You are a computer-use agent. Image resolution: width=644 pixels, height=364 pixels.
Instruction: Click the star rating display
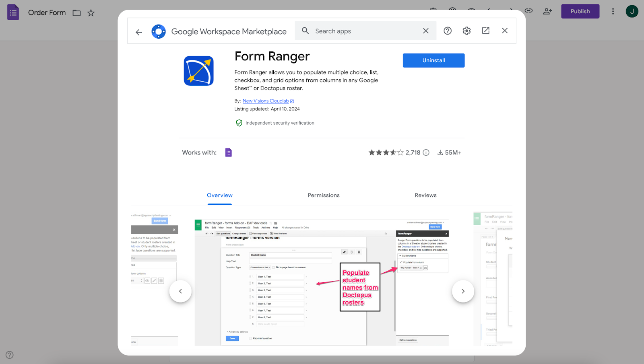pyautogui.click(x=386, y=152)
